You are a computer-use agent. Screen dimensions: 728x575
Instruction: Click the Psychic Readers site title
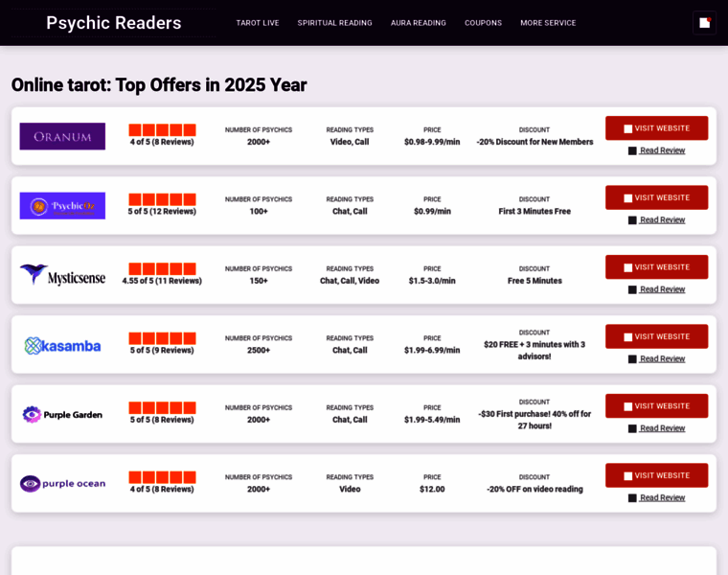click(x=114, y=23)
